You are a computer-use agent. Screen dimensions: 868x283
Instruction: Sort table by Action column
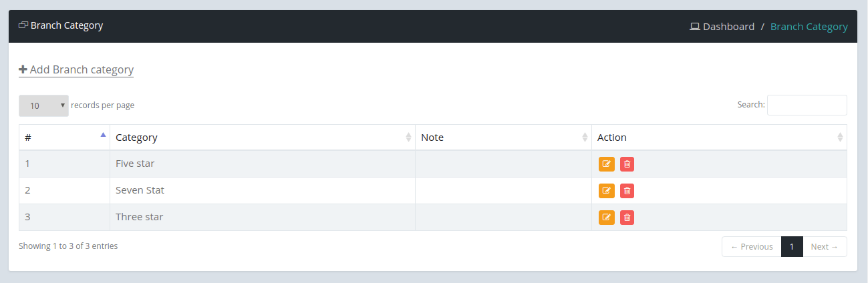718,137
